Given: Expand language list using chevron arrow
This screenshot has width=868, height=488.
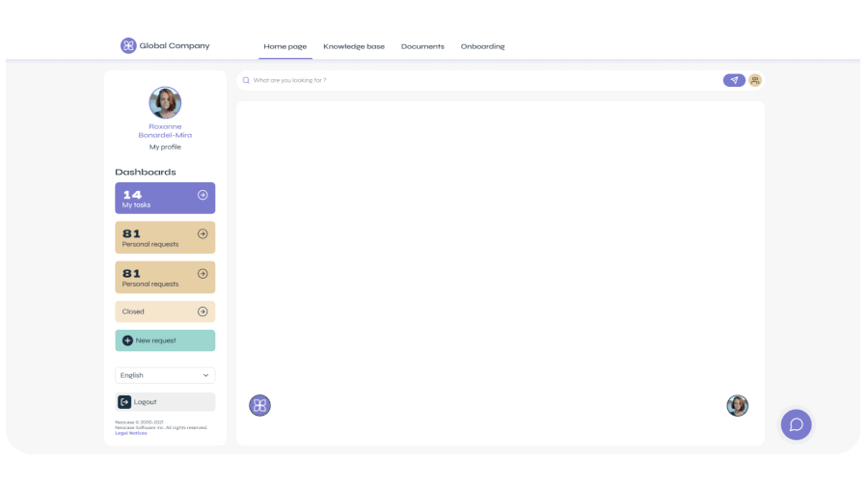Looking at the screenshot, I should tap(206, 375).
